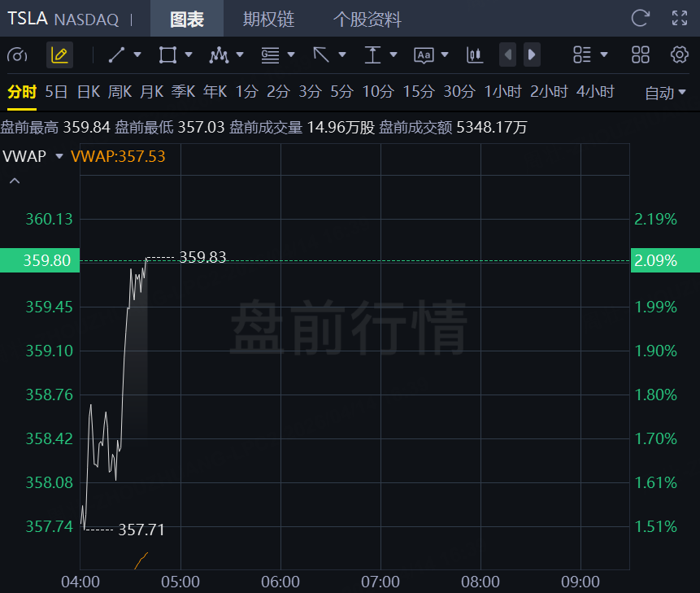Click the 360.13 price axis label
The image size is (700, 593).
point(49,220)
